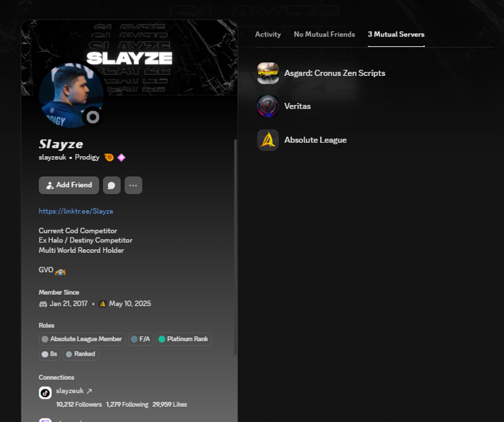The height and width of the screenshot is (422, 504).
Task: Click the Multi World Record Holder line
Action: pos(82,250)
